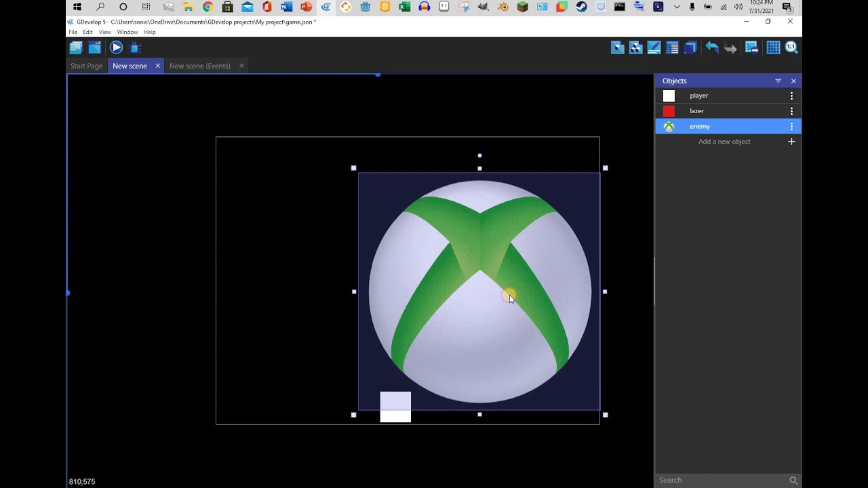Click Add a new object
Viewport: 868px width, 488px height.
pos(724,142)
